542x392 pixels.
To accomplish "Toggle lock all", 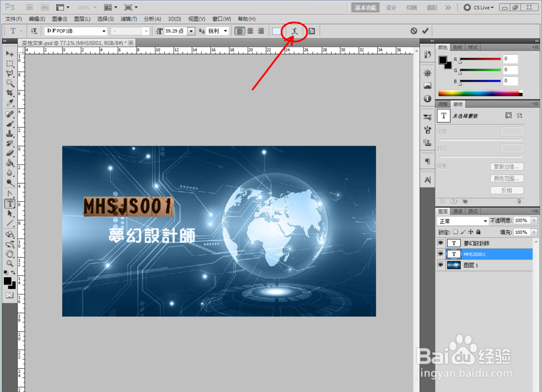I will 479,232.
